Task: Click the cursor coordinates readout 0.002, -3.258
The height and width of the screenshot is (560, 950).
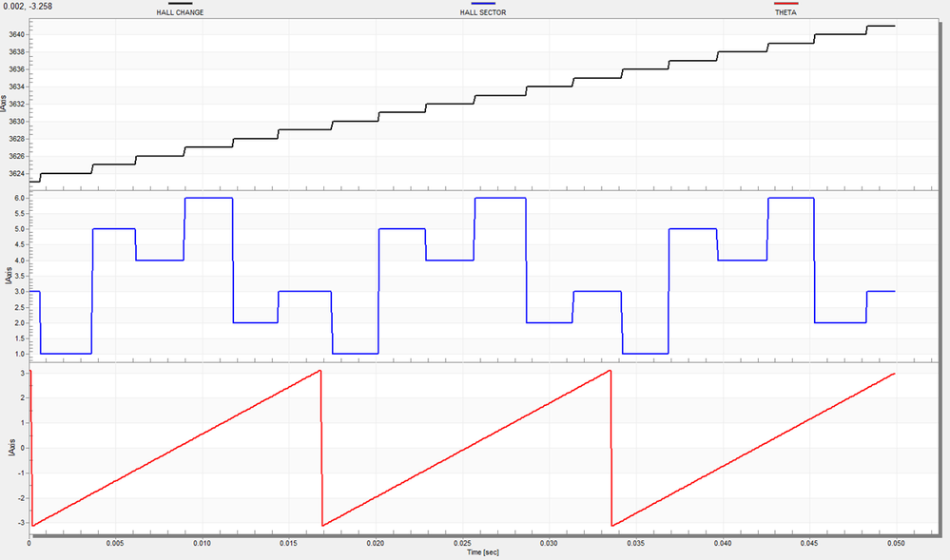Action: pyautogui.click(x=28, y=7)
